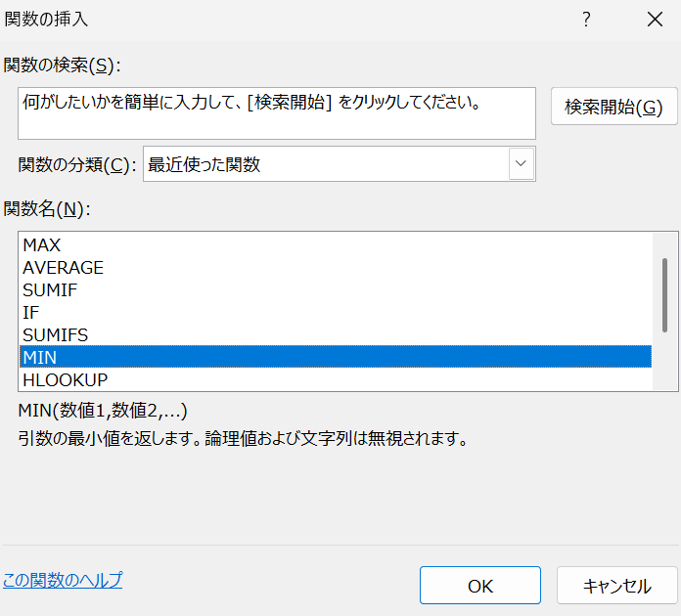The height and width of the screenshot is (616, 681).
Task: Open the この関数のヘルプ link
Action: (63, 580)
